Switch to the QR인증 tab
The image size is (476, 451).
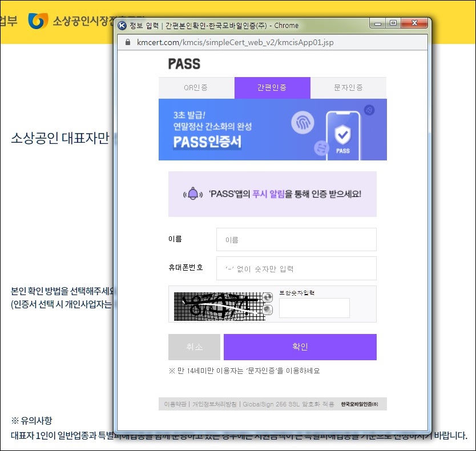[196, 88]
